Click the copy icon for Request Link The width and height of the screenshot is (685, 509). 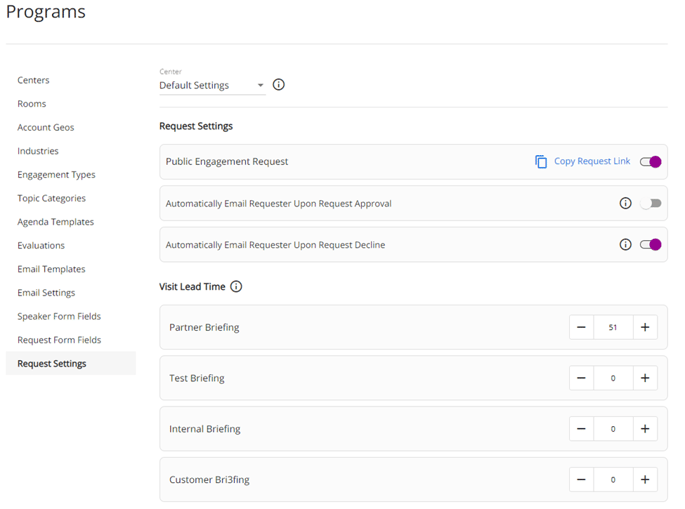pyautogui.click(x=541, y=161)
